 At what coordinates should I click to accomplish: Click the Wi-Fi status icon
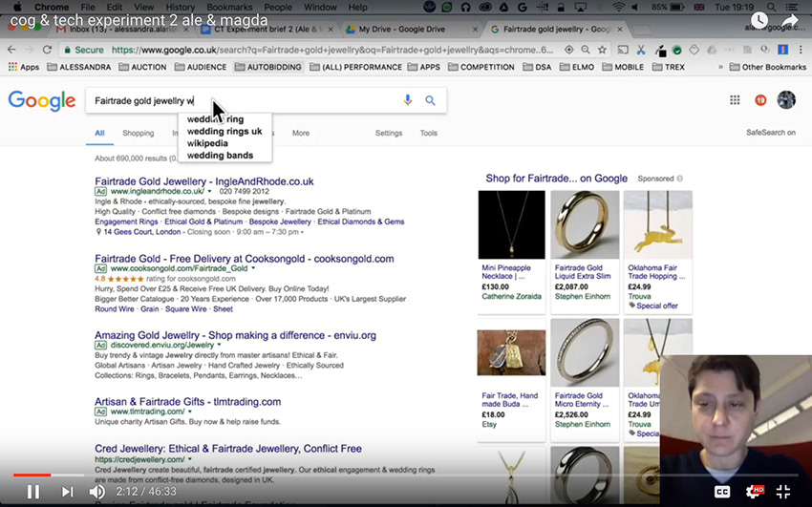click(x=618, y=8)
